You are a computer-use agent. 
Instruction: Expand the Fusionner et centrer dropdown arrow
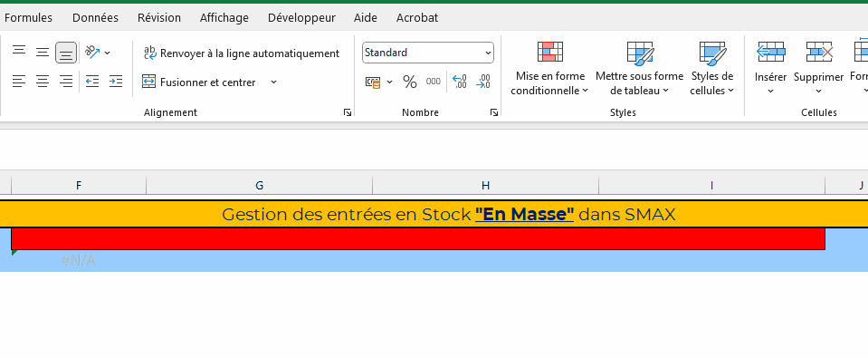[x=273, y=82]
